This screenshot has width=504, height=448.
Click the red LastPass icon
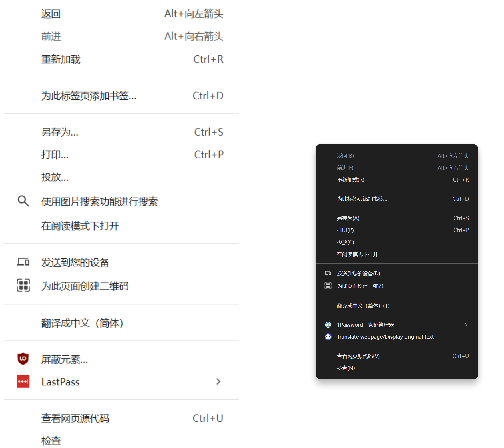click(x=23, y=381)
